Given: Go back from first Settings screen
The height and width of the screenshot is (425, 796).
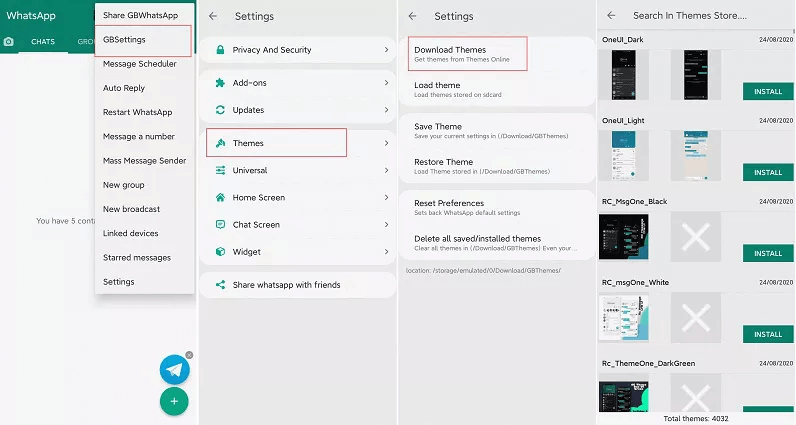Looking at the screenshot, I should 213,16.
